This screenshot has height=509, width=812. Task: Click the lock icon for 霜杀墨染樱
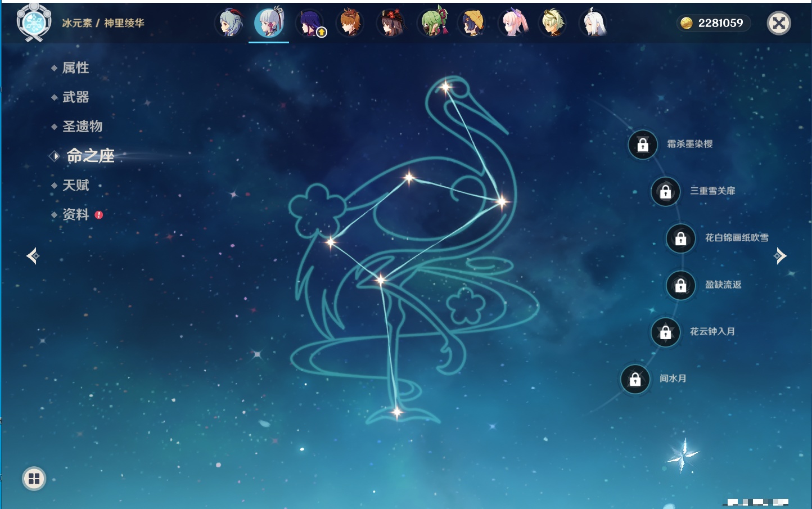click(x=643, y=145)
